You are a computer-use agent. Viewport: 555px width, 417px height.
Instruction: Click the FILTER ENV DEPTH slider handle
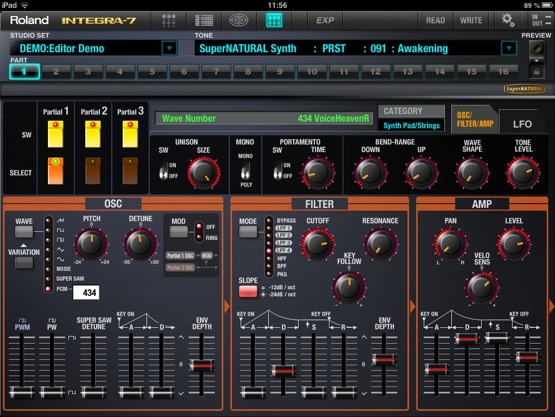(384, 359)
